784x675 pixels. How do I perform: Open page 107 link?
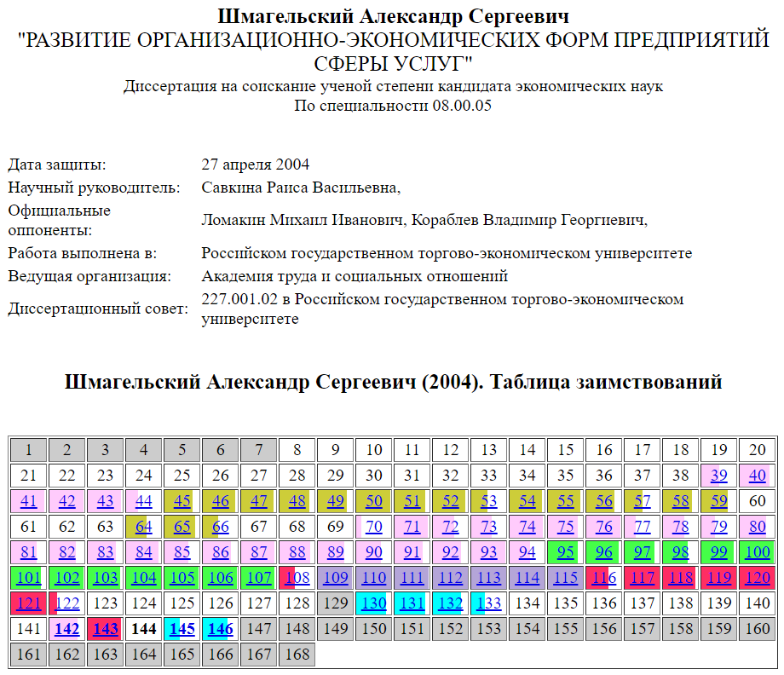click(x=258, y=577)
